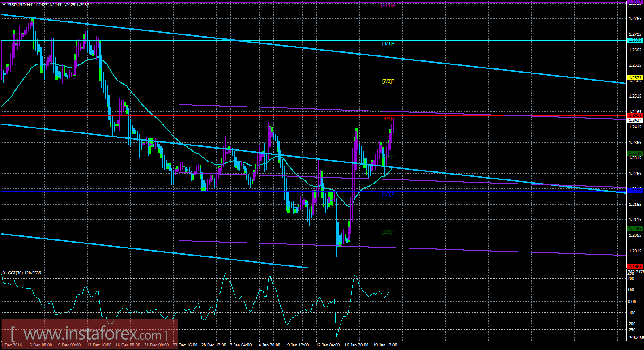Click the red [6/8]P level label
Image resolution: width=644 pixels, height=350 pixels.
click(388, 119)
